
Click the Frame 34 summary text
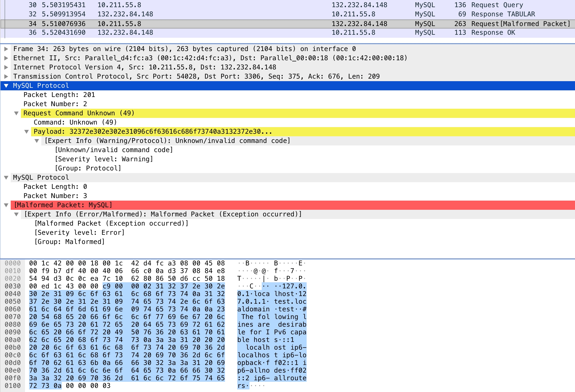point(184,49)
